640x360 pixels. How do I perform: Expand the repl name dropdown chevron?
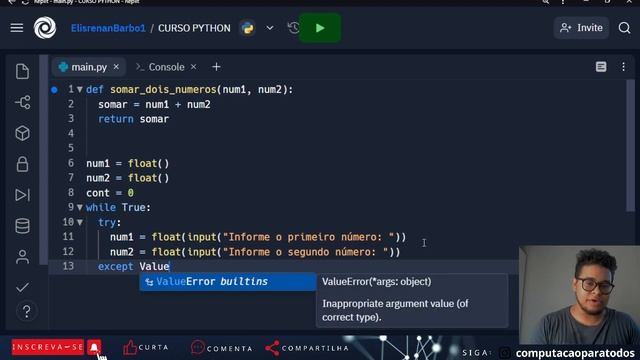[x=270, y=28]
